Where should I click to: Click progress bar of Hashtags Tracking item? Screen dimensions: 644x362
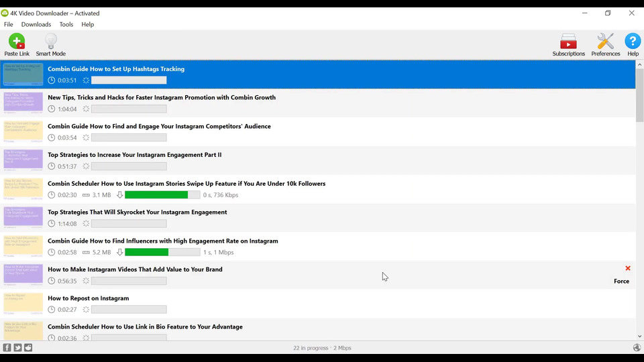click(x=129, y=80)
